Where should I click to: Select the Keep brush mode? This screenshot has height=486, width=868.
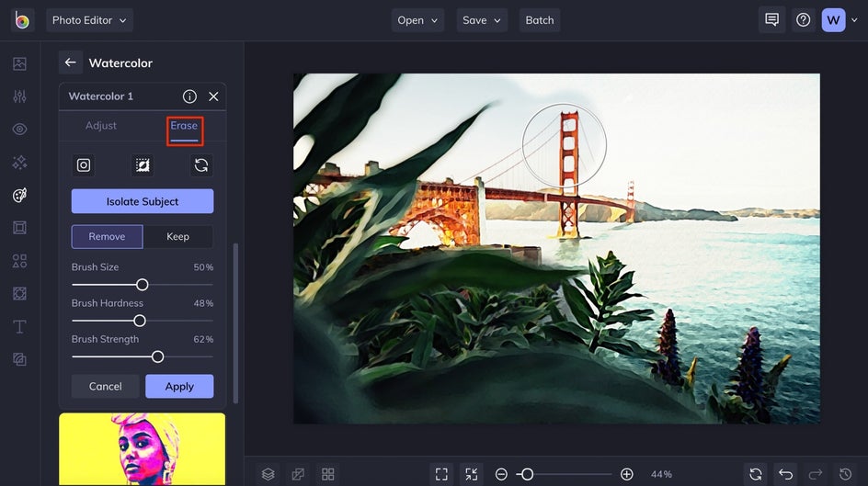(177, 237)
